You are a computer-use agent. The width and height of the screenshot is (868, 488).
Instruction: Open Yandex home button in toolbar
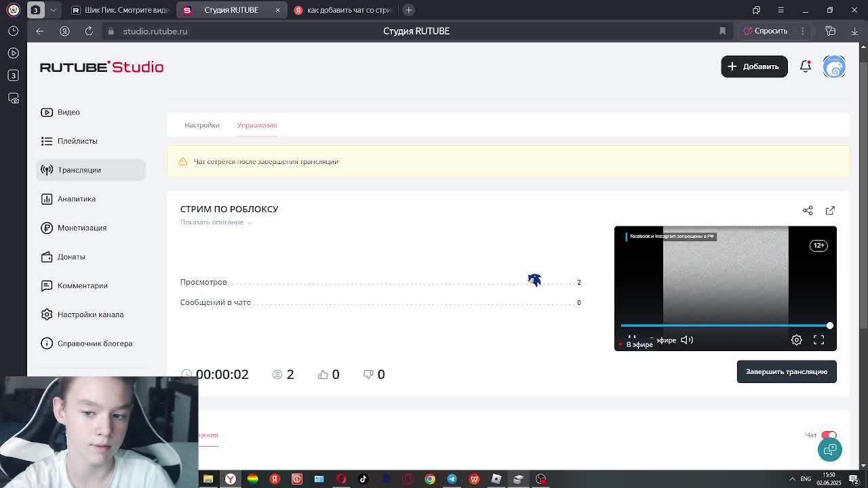point(64,31)
